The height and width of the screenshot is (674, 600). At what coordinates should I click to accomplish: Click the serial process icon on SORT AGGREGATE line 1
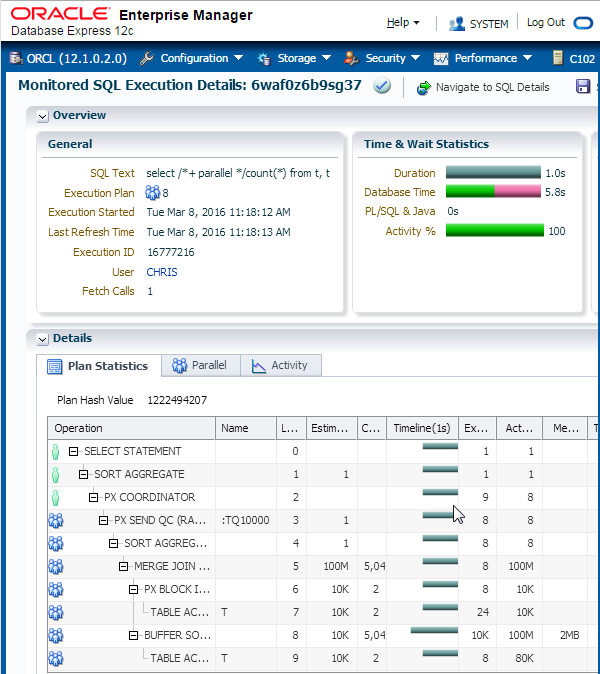pos(55,475)
